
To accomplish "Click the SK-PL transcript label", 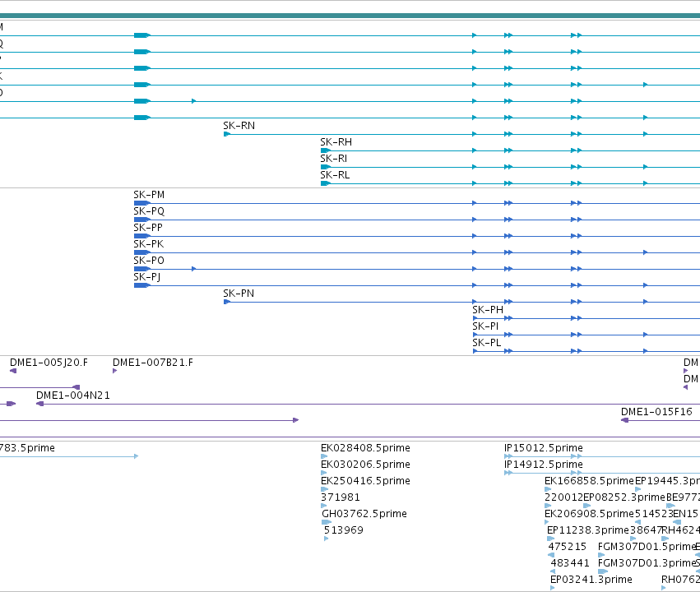I will pyautogui.click(x=487, y=343).
